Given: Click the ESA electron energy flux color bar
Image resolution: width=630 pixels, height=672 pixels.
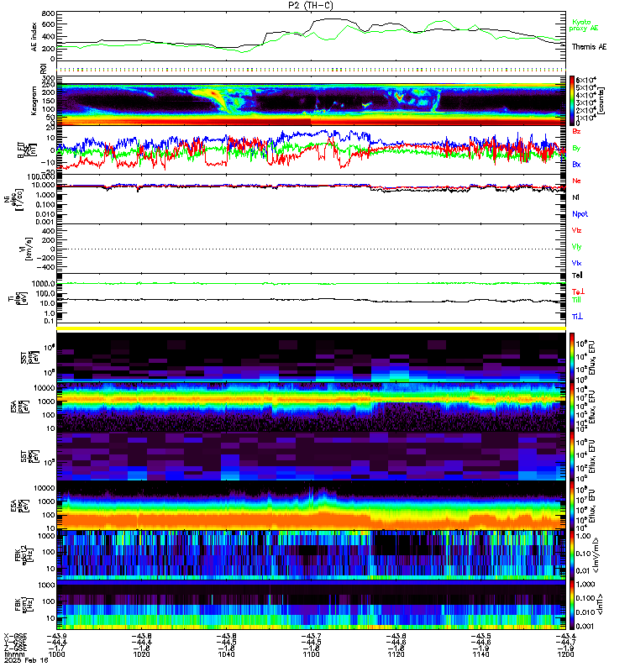Looking at the screenshot, I should coord(572,506).
